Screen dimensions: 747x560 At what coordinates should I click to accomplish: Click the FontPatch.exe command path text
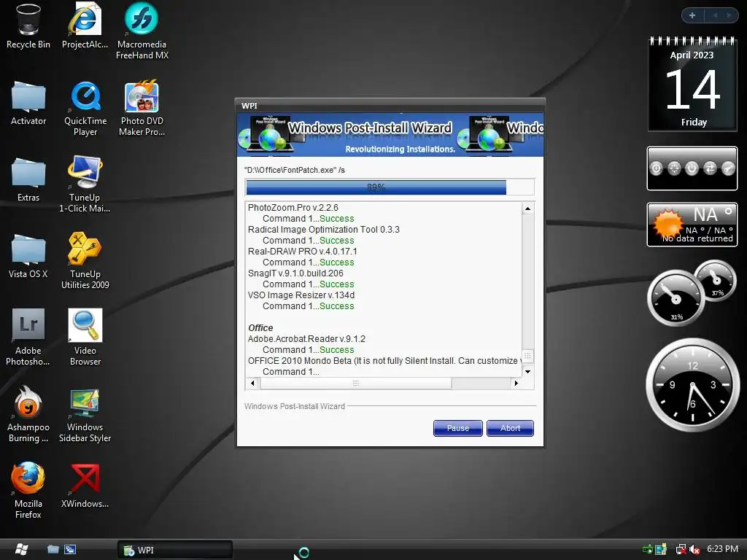coord(295,170)
